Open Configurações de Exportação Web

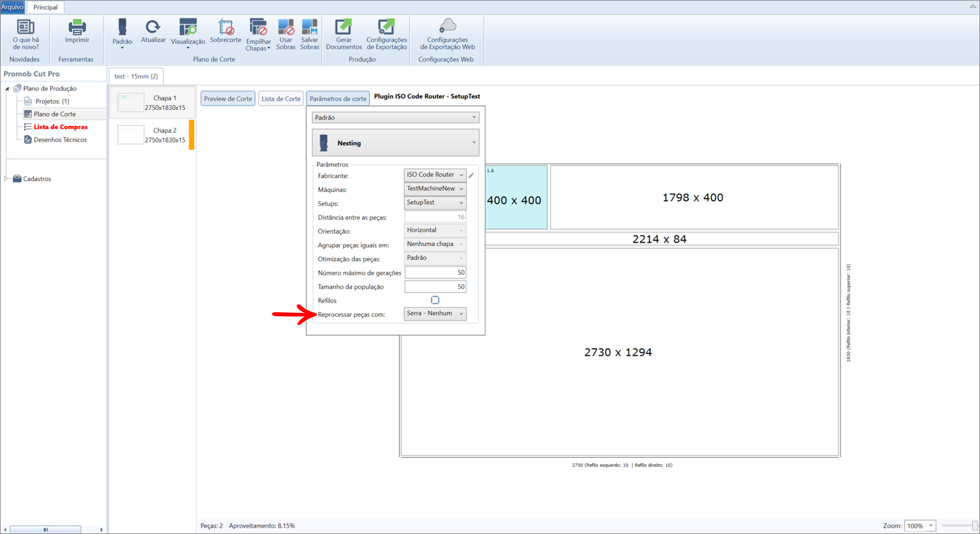(447, 34)
